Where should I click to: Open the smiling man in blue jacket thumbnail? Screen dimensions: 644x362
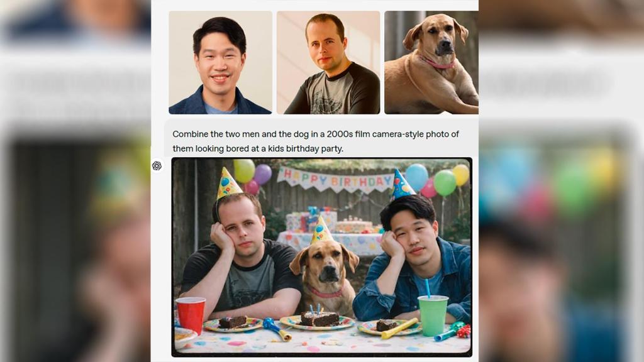(220, 62)
